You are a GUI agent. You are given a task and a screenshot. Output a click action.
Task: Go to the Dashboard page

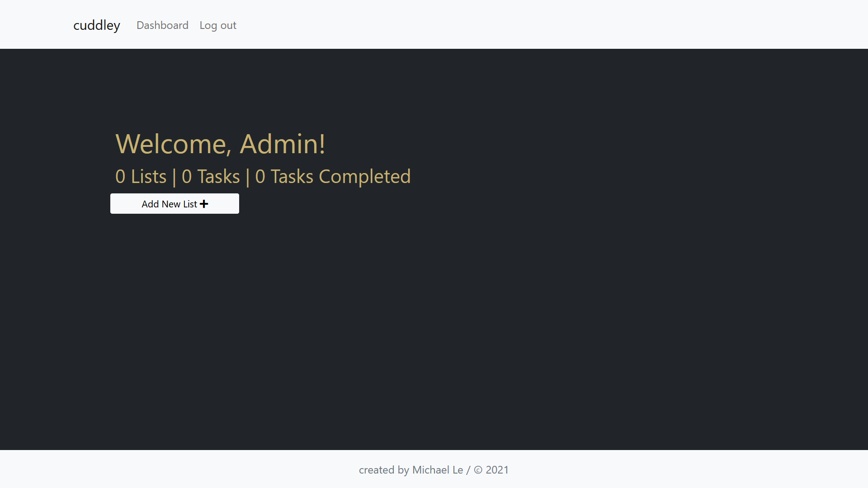pos(162,25)
